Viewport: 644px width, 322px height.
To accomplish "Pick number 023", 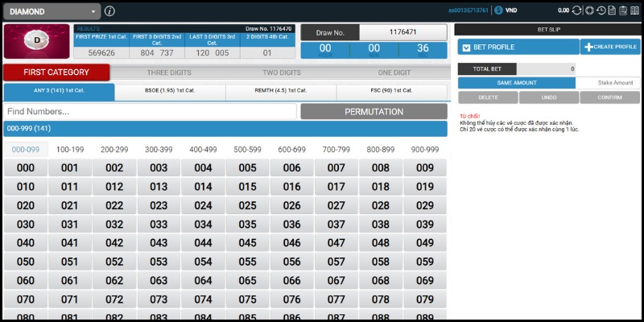I will pos(159,206).
